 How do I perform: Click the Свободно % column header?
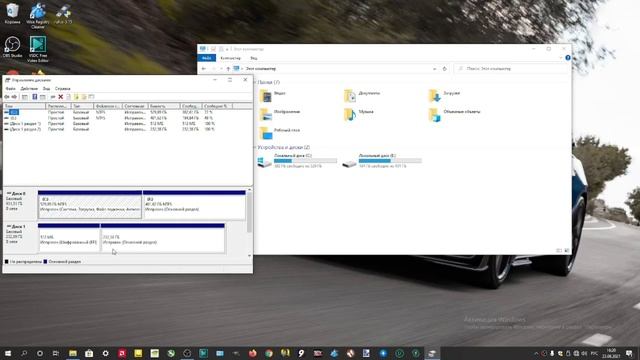point(217,106)
